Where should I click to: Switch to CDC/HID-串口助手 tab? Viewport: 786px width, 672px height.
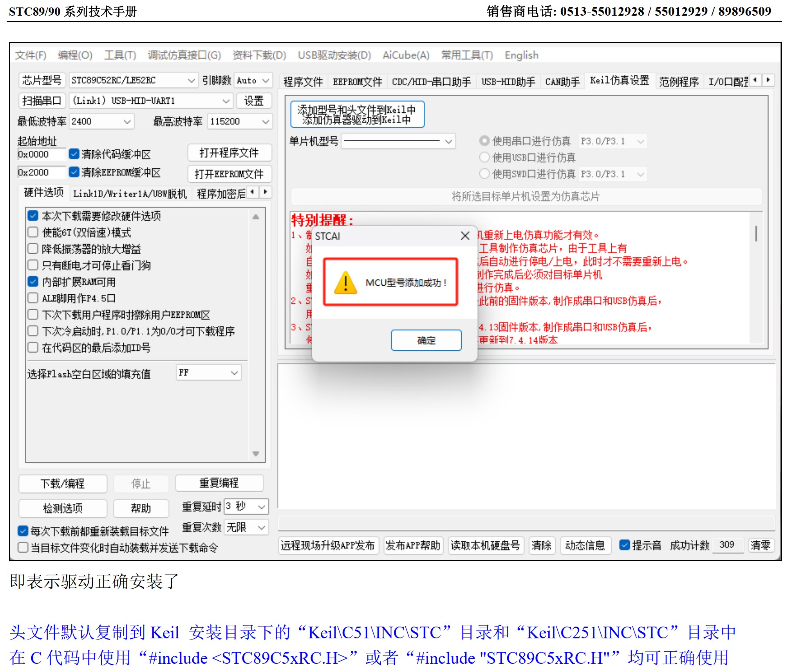431,81
